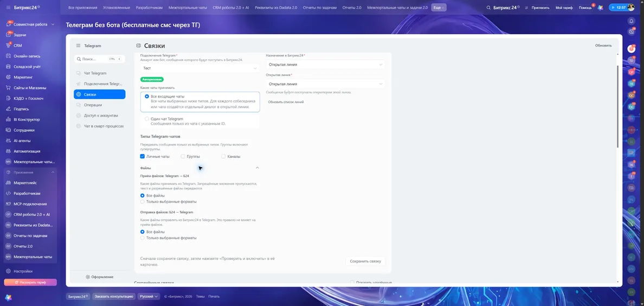Open Складской учёт in the sidebar
The height and width of the screenshot is (306, 644).
[x=27, y=67]
